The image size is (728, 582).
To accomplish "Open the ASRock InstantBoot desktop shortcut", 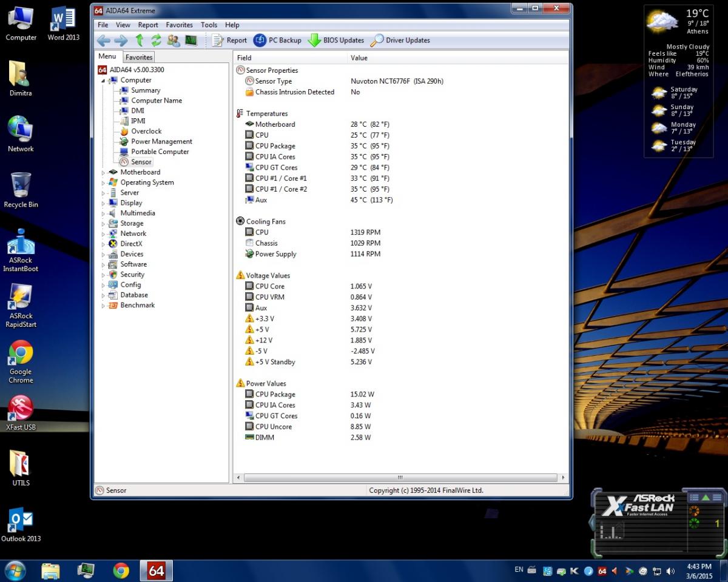I will pos(21,250).
